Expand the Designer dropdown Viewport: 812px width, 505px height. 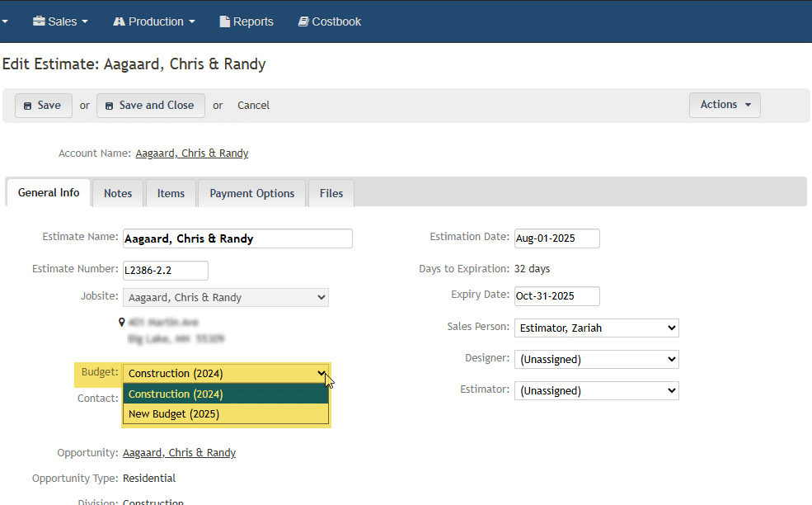pos(596,359)
